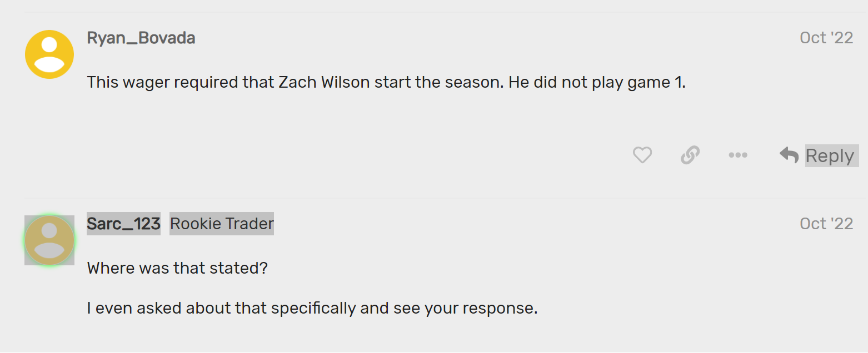Open Ryan_Bovada's yellow profile avatar
Viewport: 868px width, 353px height.
point(49,54)
